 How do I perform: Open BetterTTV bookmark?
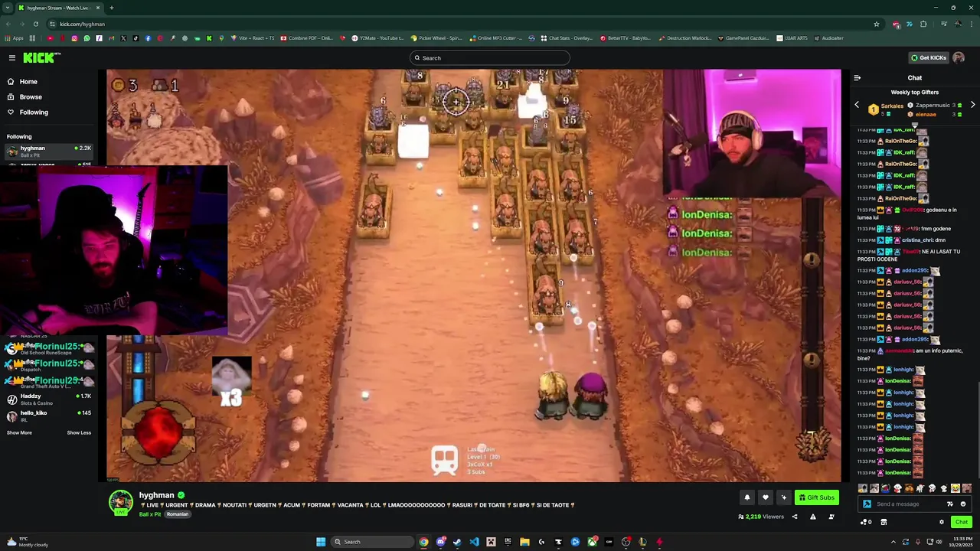click(x=626, y=38)
